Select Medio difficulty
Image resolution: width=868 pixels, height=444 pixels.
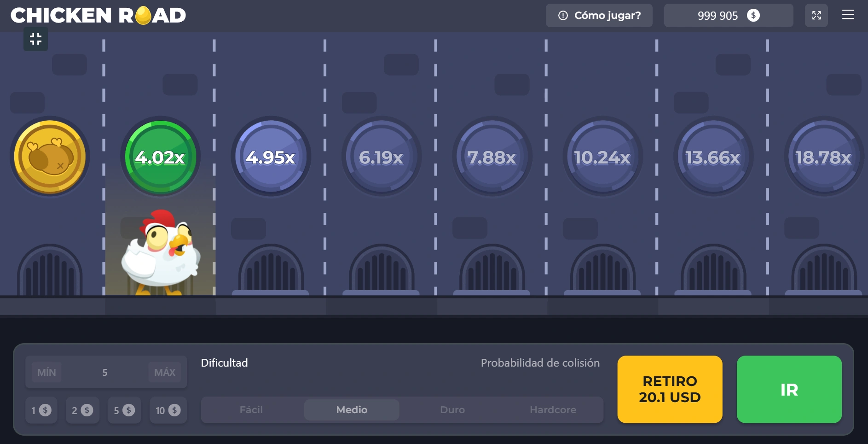click(x=352, y=409)
